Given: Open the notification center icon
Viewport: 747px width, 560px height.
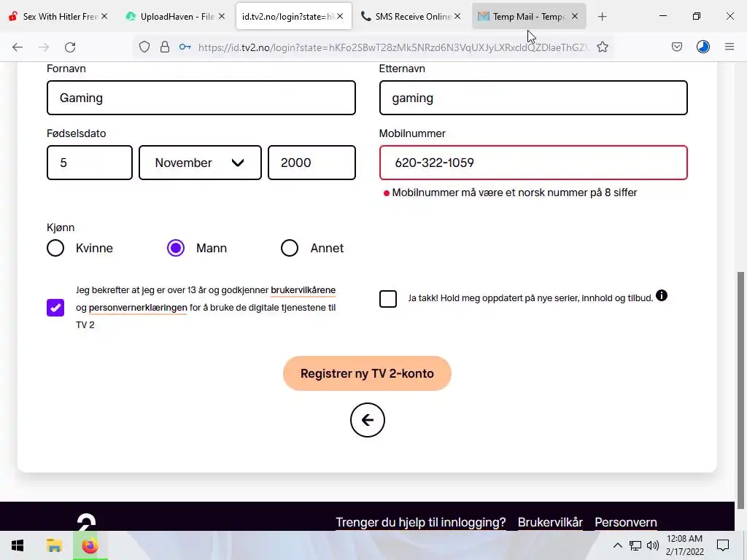Looking at the screenshot, I should click(x=723, y=545).
